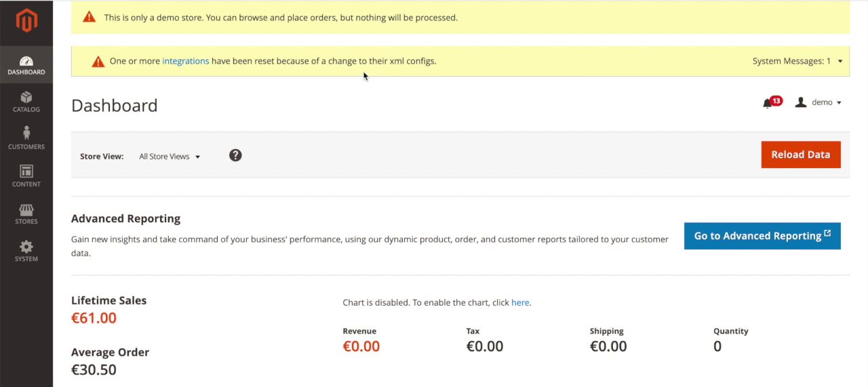Click the Shipping value €0.00
Viewport: 868px width, 387px height.
pyautogui.click(x=608, y=346)
